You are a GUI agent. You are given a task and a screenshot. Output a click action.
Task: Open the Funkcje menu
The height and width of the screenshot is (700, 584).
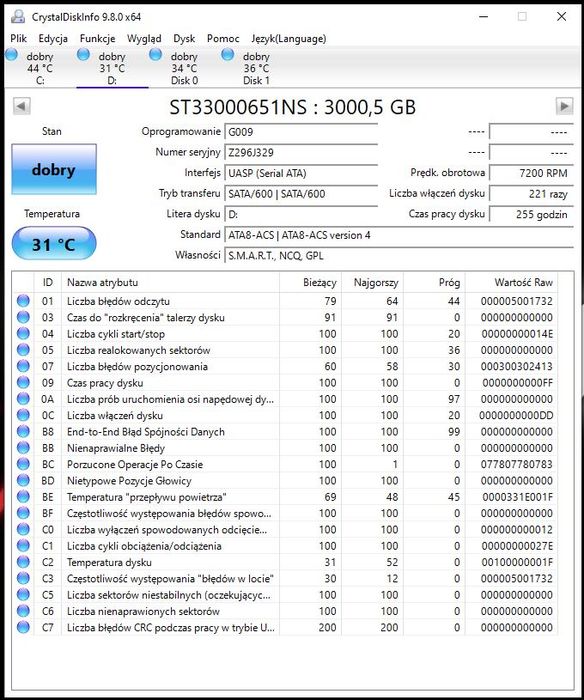coord(97,39)
